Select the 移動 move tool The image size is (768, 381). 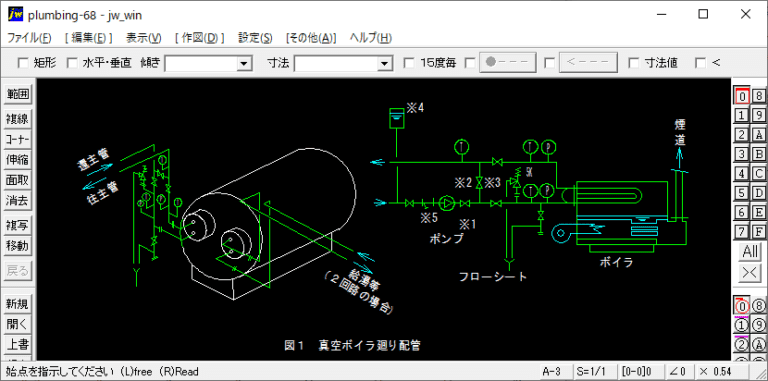click(18, 246)
